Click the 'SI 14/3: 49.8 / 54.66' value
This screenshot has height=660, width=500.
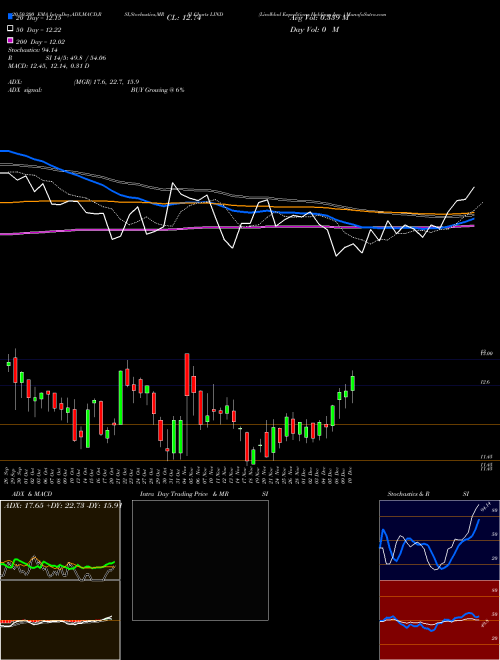[x=76, y=58]
